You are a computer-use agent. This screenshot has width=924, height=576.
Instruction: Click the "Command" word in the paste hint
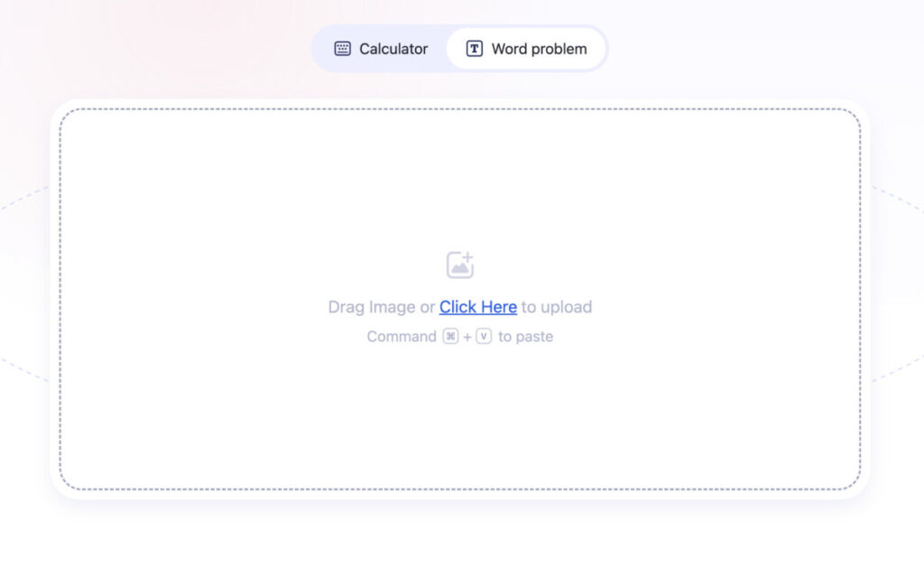pos(402,337)
